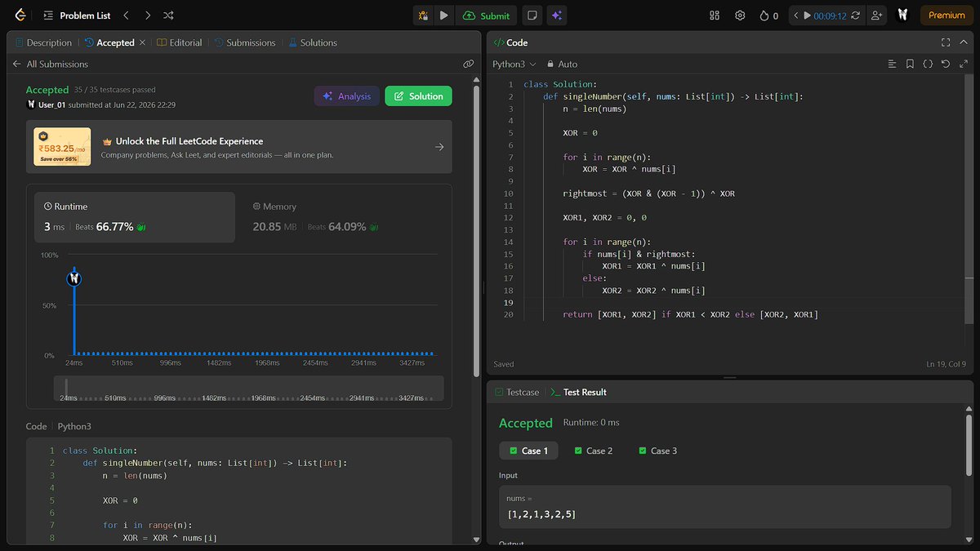Open the Analysis button
This screenshot has height=551, width=980.
pos(347,96)
